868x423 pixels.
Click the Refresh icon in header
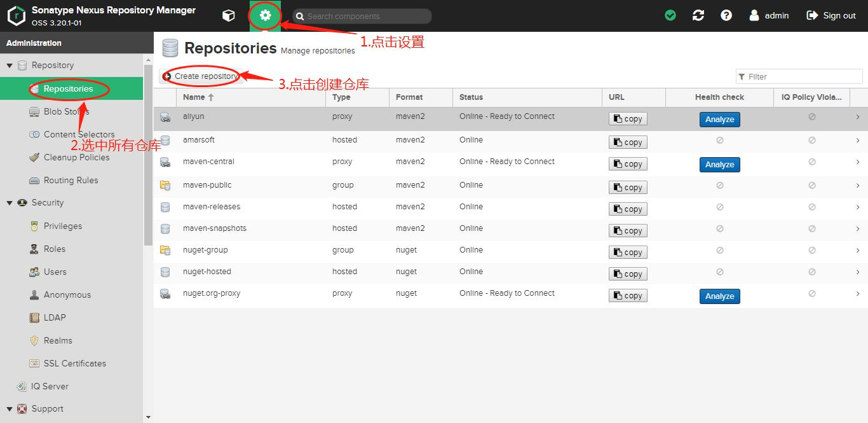698,15
